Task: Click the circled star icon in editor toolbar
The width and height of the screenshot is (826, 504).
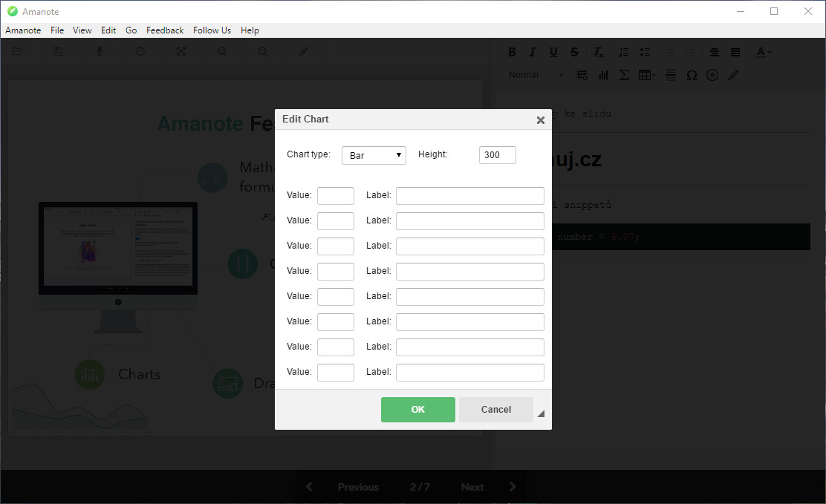Action: (x=712, y=75)
